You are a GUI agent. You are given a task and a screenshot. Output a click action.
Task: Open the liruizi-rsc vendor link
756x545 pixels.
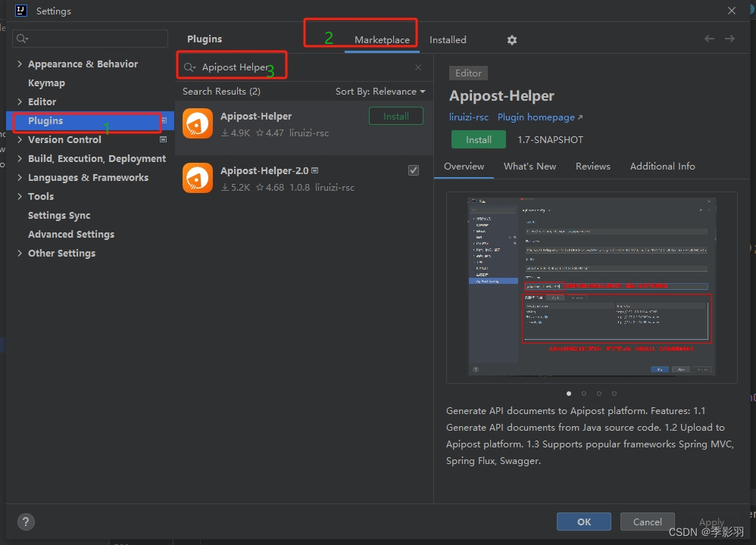coord(469,117)
